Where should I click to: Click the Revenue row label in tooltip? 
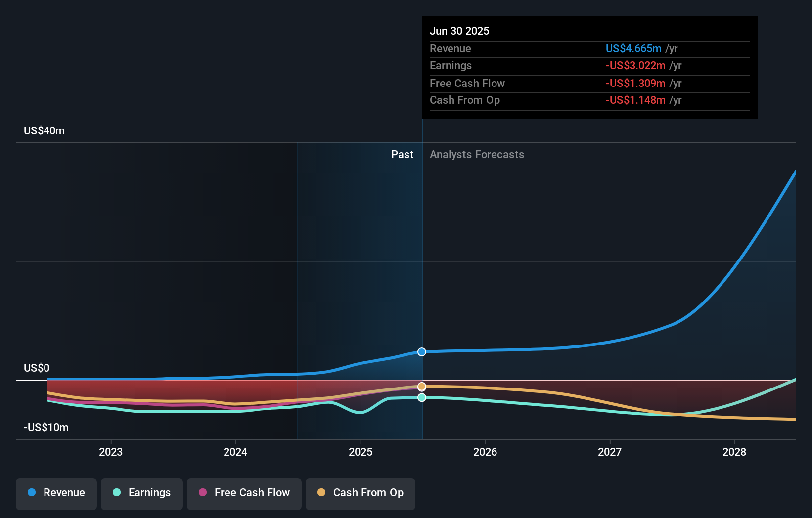coord(451,48)
